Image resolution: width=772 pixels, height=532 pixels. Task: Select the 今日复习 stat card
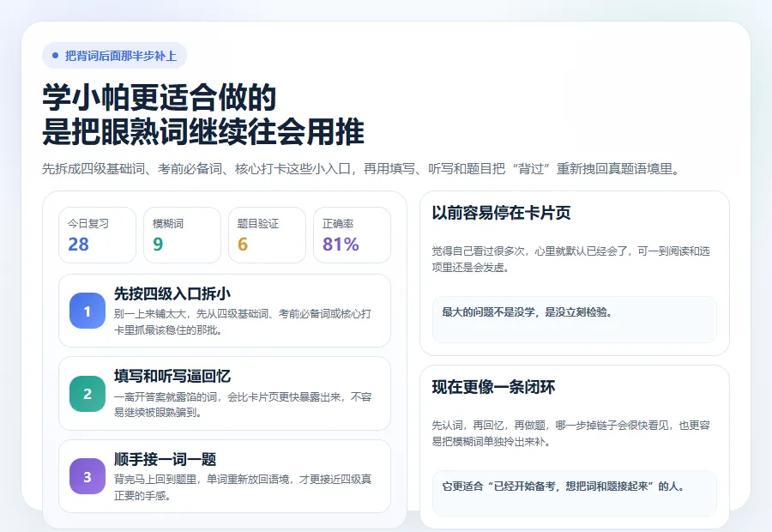[x=97, y=234]
